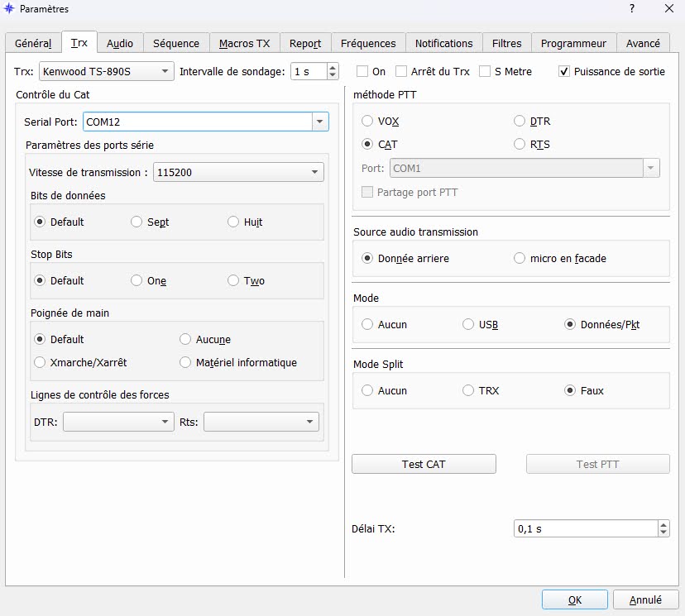
Task: Open the Séquence tab
Action: [176, 43]
